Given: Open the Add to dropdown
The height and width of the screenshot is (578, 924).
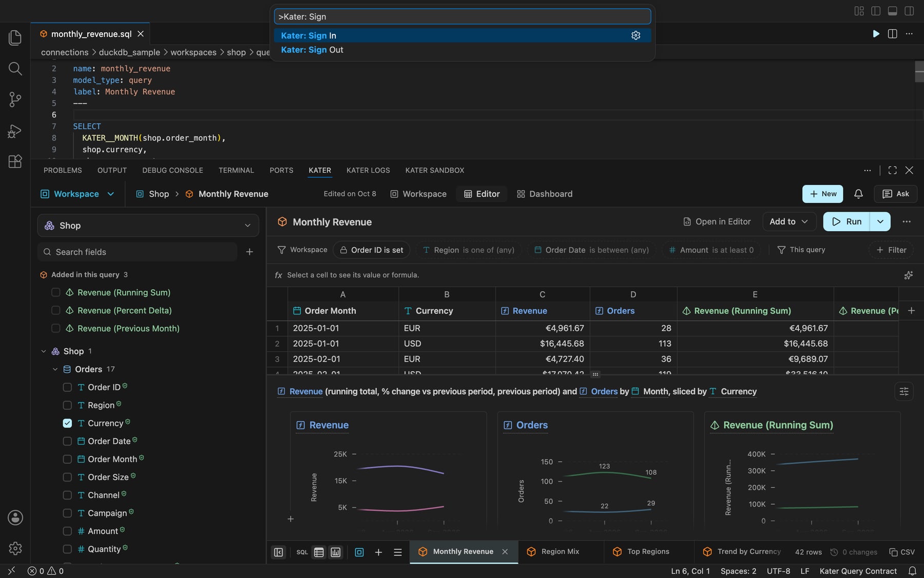Looking at the screenshot, I should click(789, 221).
